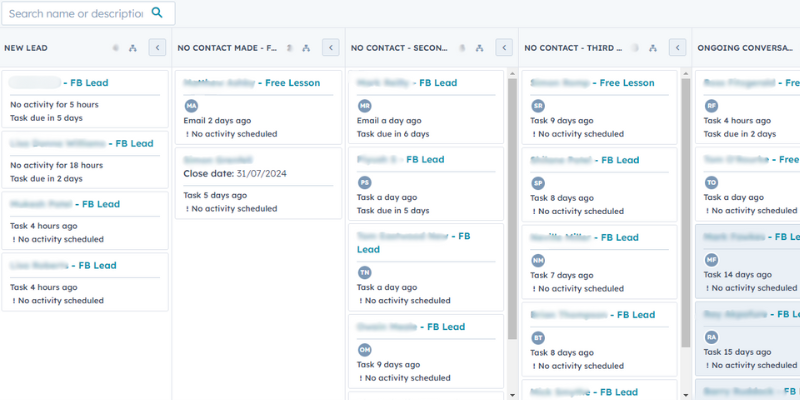Click 'Email 2 days ago' text
800x400 pixels.
(x=217, y=121)
